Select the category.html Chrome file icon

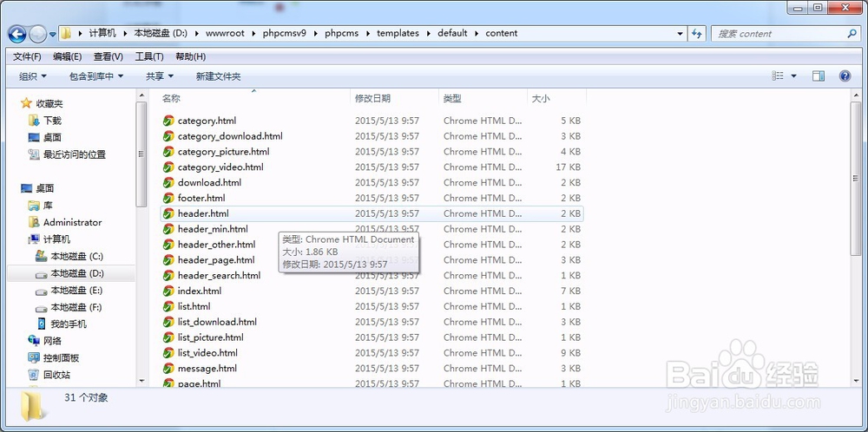(168, 121)
